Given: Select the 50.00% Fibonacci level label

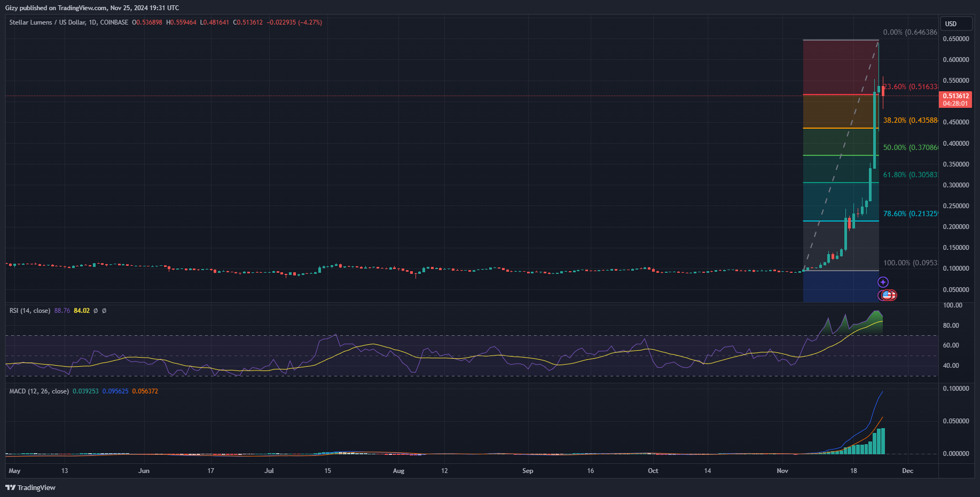Looking at the screenshot, I should tap(911, 147).
